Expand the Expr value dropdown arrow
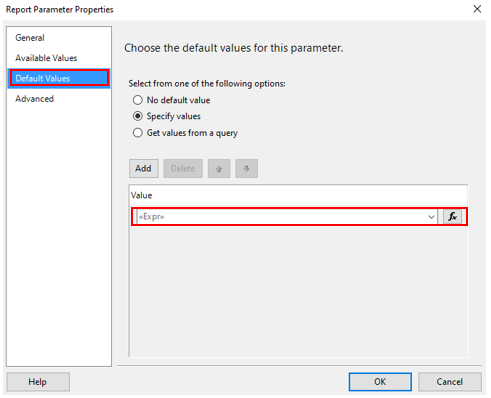 click(x=431, y=217)
